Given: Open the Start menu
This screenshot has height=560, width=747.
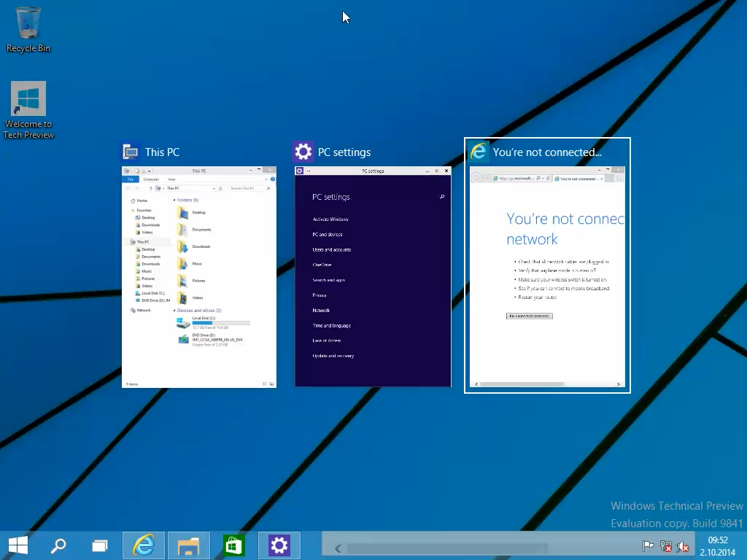Looking at the screenshot, I should pyautogui.click(x=18, y=545).
